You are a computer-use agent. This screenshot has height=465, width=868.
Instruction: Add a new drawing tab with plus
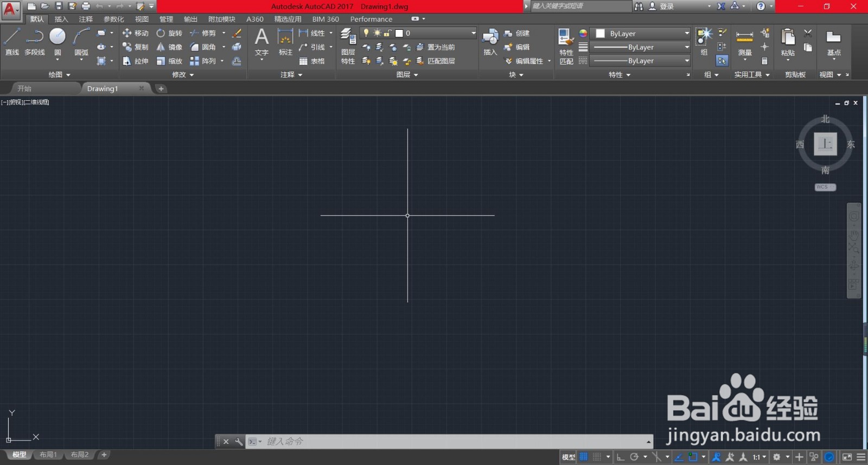[161, 88]
